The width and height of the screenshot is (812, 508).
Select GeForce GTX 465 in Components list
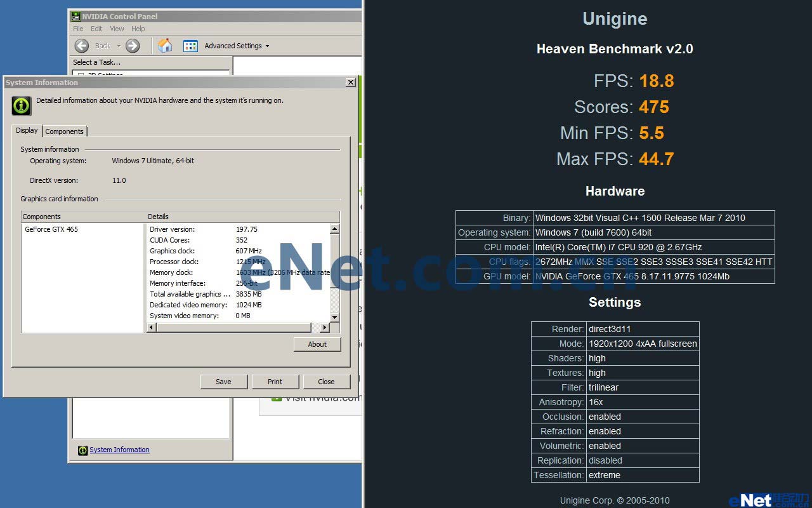(x=51, y=229)
